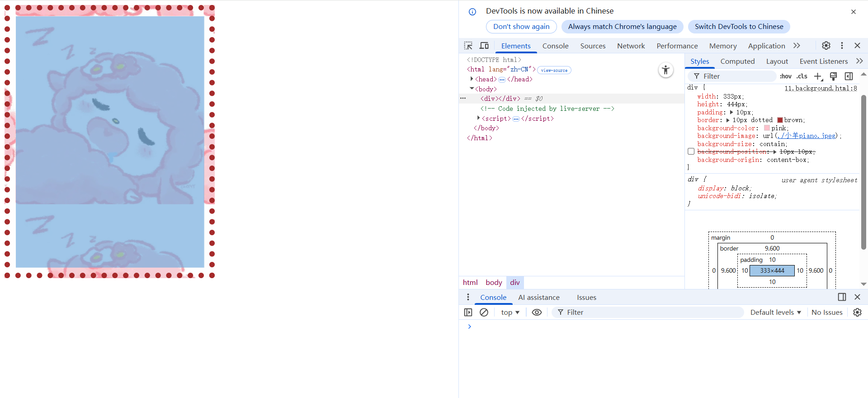Open 11.background.html:8 source link
The width and height of the screenshot is (868, 398).
click(x=821, y=88)
